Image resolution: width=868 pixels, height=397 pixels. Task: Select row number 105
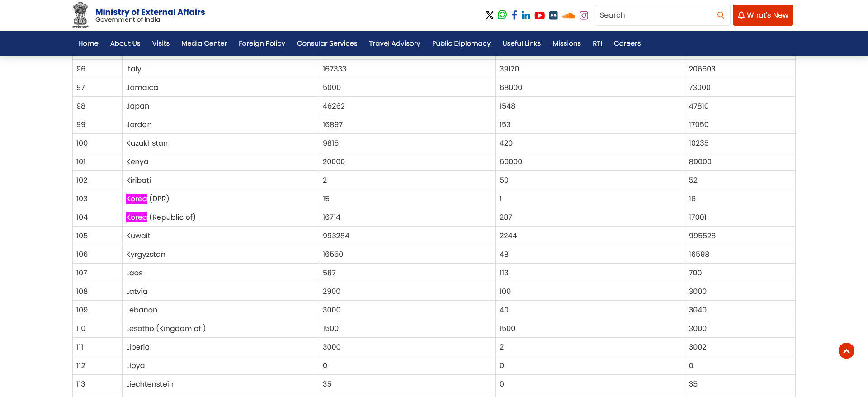(82, 236)
